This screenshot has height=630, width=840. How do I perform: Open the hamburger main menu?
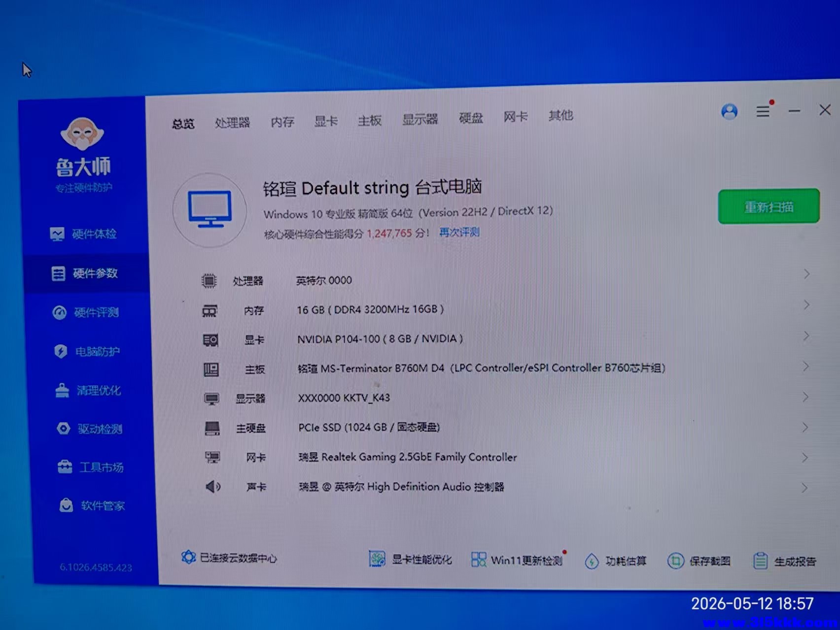763,111
